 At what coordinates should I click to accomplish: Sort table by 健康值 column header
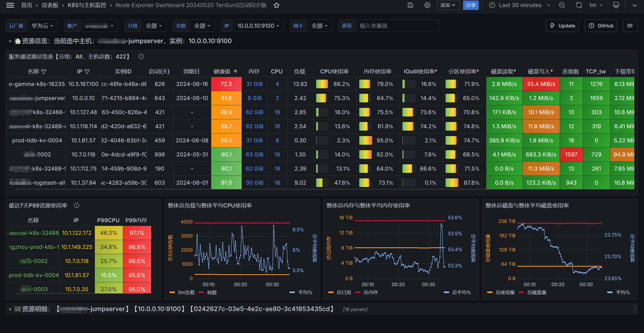tap(222, 72)
